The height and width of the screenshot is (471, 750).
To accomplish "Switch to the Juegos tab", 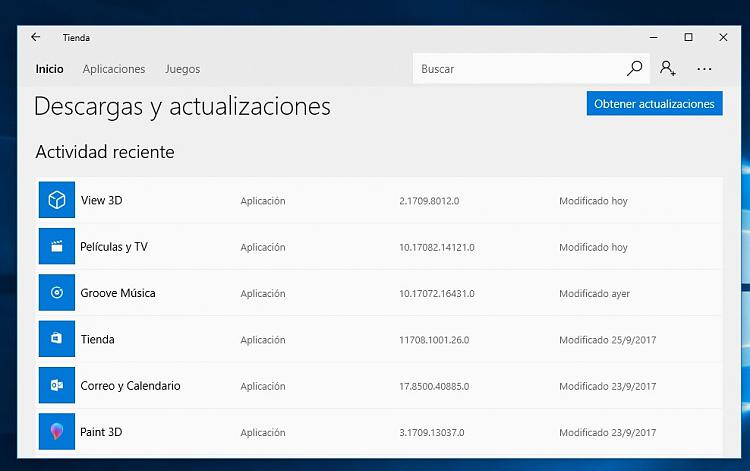I will [183, 69].
